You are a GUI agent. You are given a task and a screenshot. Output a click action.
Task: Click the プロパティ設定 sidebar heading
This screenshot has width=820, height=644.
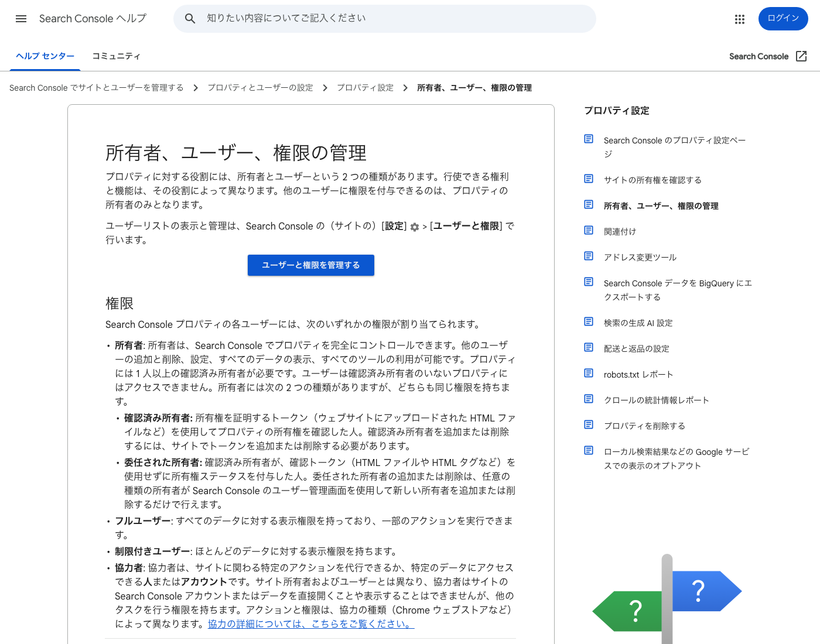click(x=617, y=111)
